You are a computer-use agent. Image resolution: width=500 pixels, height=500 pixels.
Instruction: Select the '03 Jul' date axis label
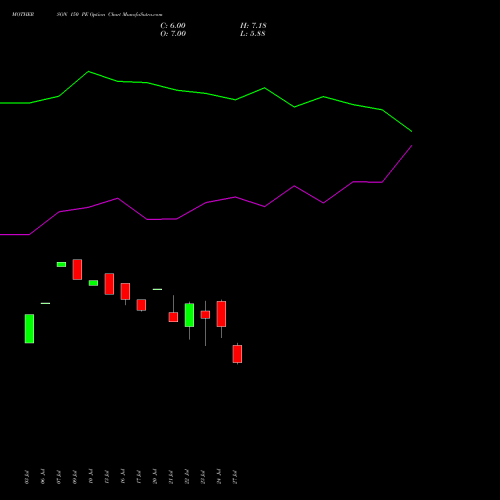[27, 477]
